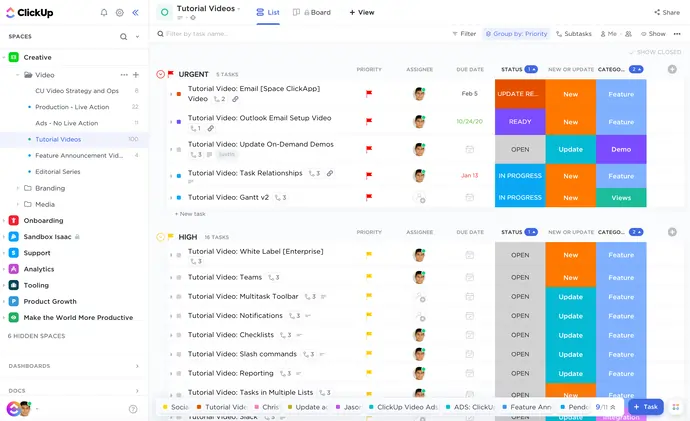Screen dimensions: 690x421
Task: Click READY status of Outlook Email task
Action: 520,122
